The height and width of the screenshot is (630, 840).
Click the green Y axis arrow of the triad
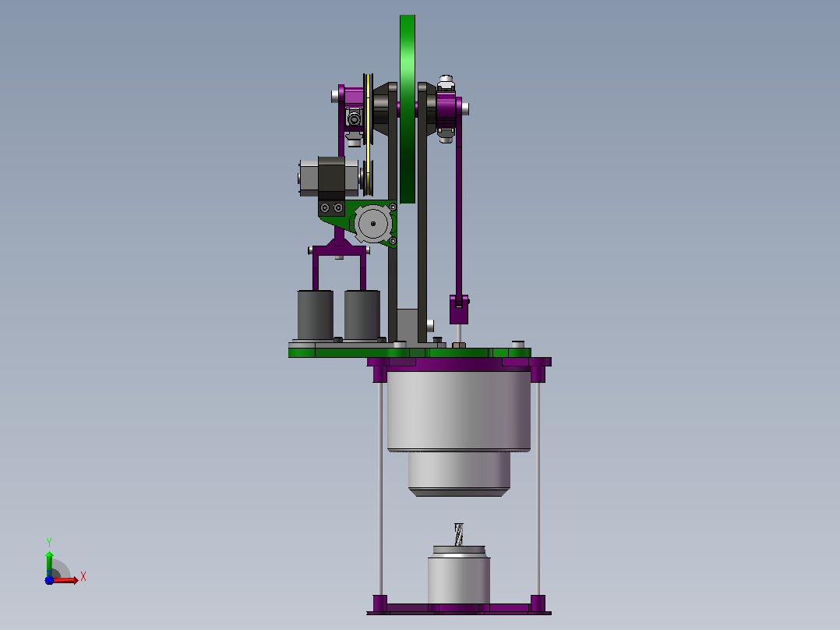(x=49, y=563)
